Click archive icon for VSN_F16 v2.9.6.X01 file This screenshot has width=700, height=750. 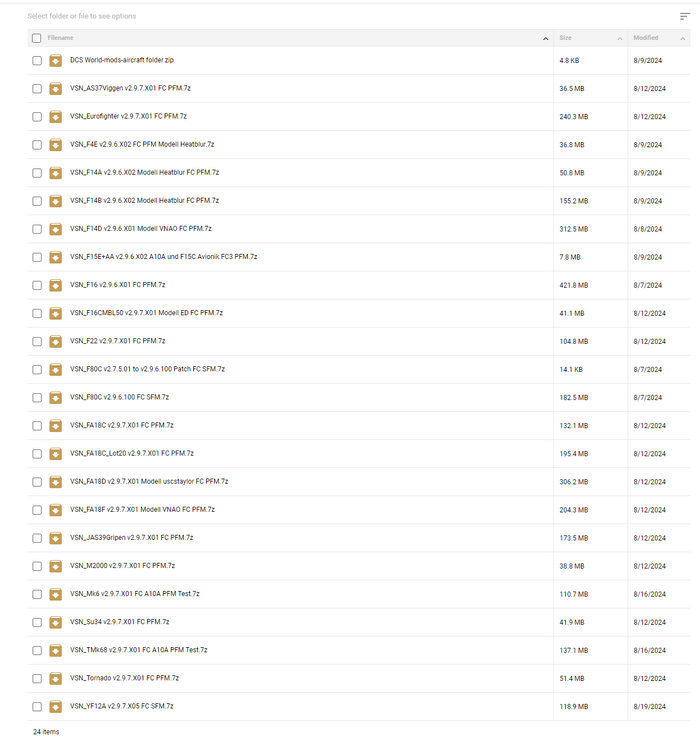click(56, 286)
